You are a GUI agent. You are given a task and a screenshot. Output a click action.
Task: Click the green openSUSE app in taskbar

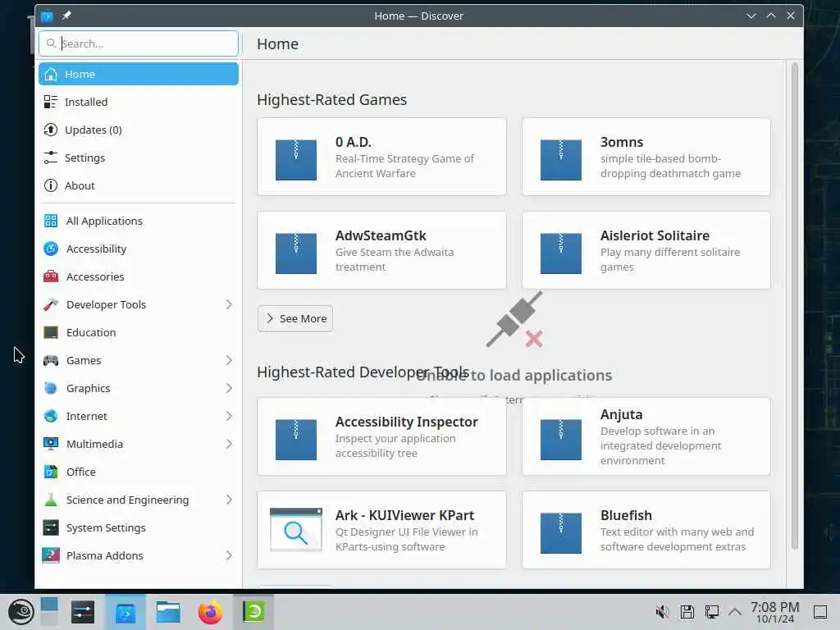pyautogui.click(x=253, y=612)
